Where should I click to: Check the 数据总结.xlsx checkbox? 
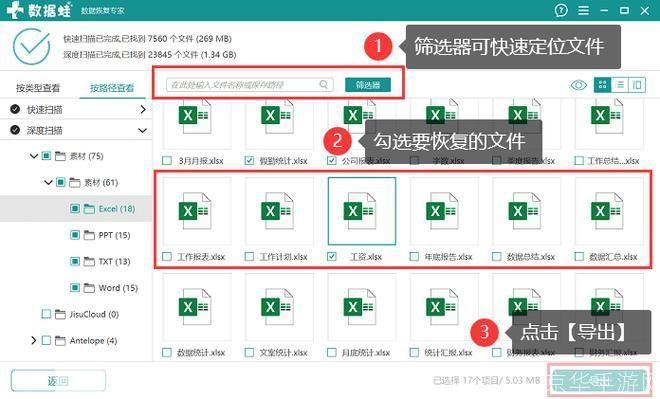tap(497, 256)
